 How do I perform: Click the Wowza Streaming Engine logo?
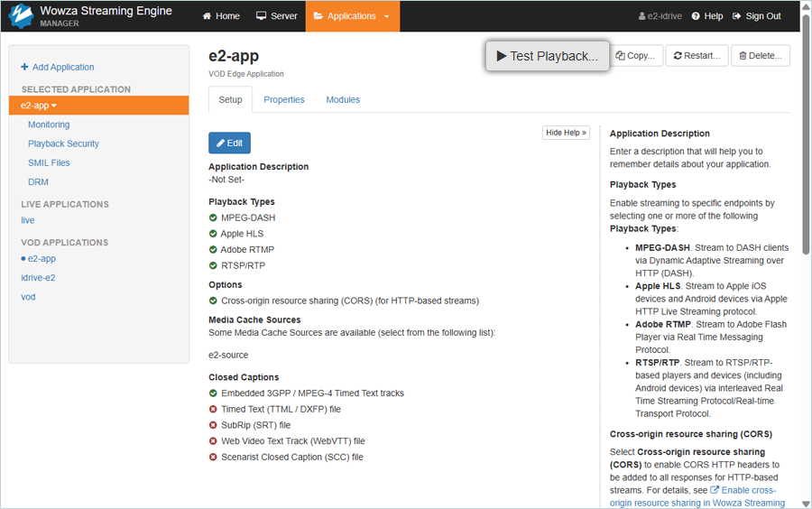(22, 15)
